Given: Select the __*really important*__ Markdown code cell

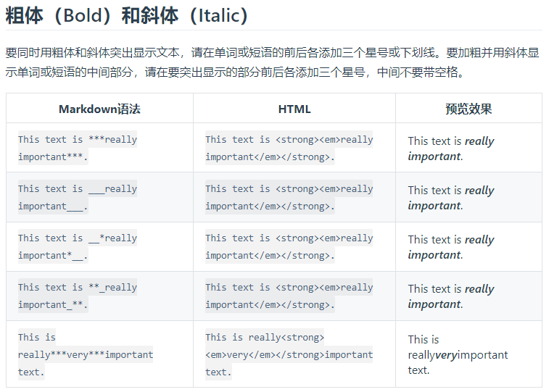Looking at the screenshot, I should [78, 246].
